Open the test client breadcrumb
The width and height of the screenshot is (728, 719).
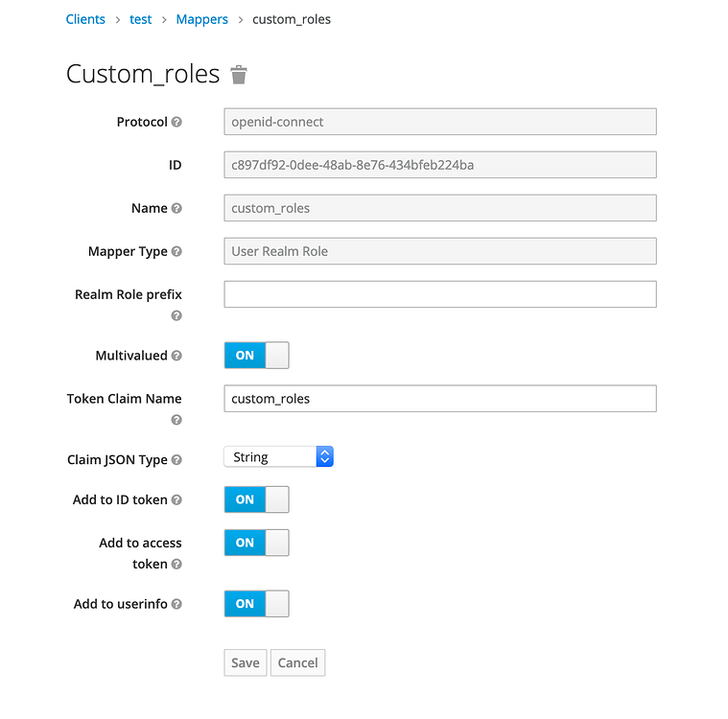(x=141, y=19)
